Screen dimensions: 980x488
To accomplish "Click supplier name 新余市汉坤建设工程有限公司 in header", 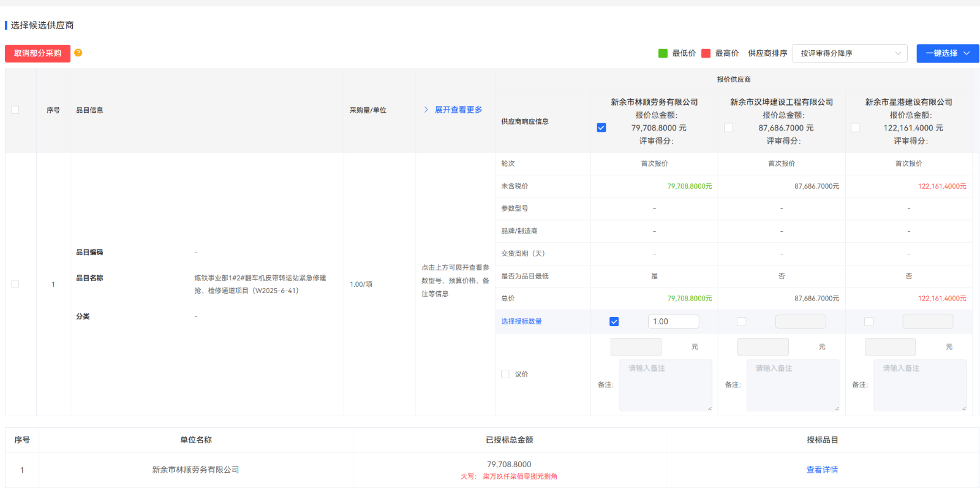I will point(782,102).
